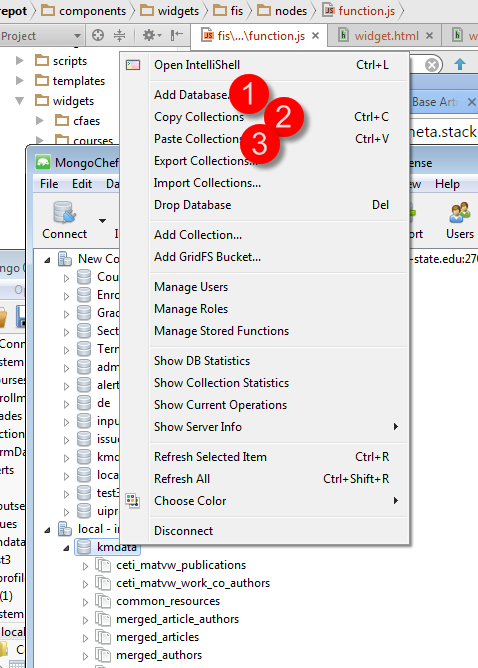Open the Project panel gear settings icon
The width and height of the screenshot is (478, 668).
[152, 35]
